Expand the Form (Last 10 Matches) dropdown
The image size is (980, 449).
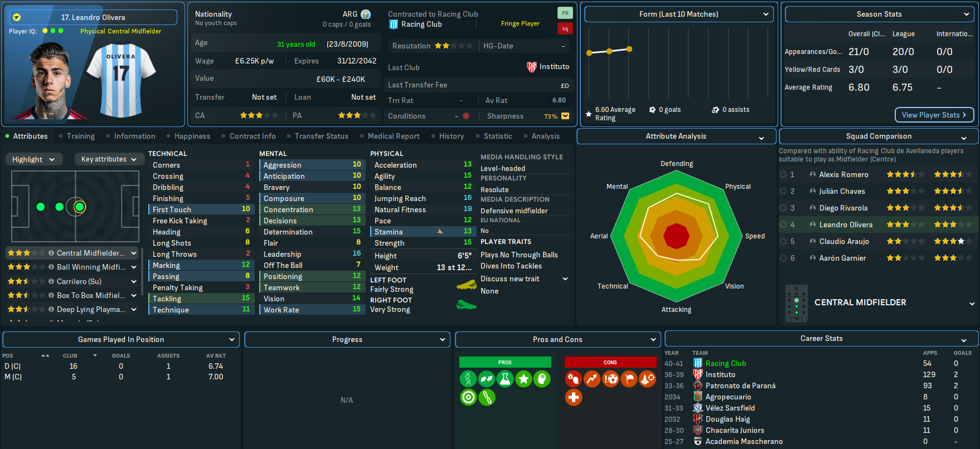[678, 14]
